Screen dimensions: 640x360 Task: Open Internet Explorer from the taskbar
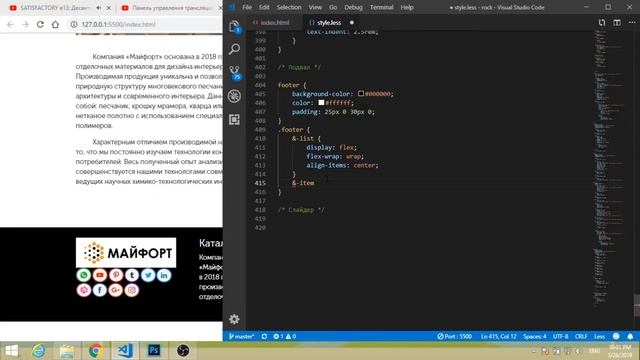(x=39, y=351)
